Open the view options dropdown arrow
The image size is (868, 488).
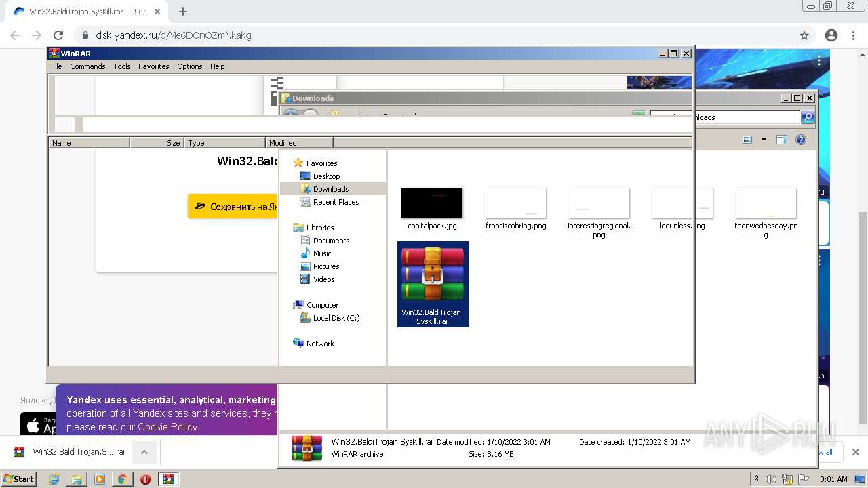764,140
